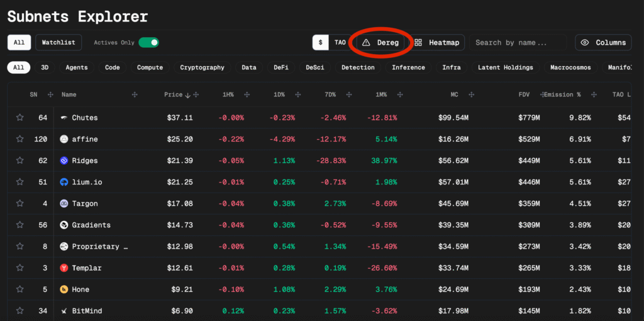
Task: Filter by the Macrocosmos category
Action: pos(570,67)
